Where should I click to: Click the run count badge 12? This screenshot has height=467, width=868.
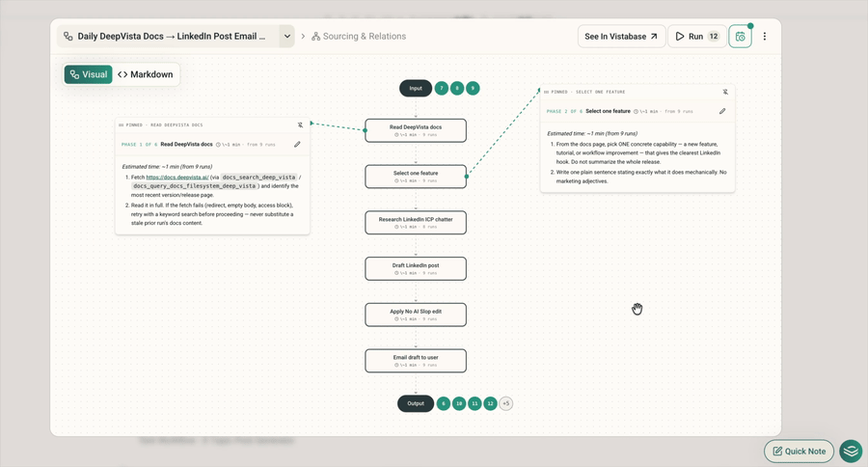[714, 37]
